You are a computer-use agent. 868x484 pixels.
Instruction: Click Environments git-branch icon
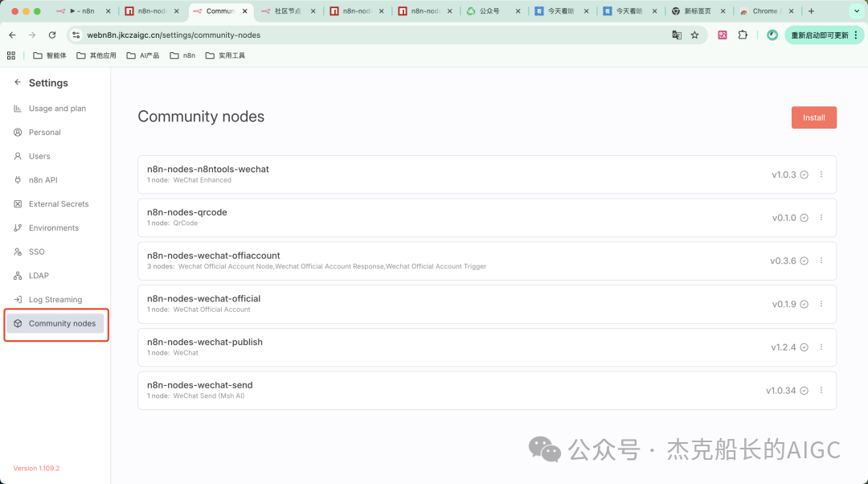(18, 228)
